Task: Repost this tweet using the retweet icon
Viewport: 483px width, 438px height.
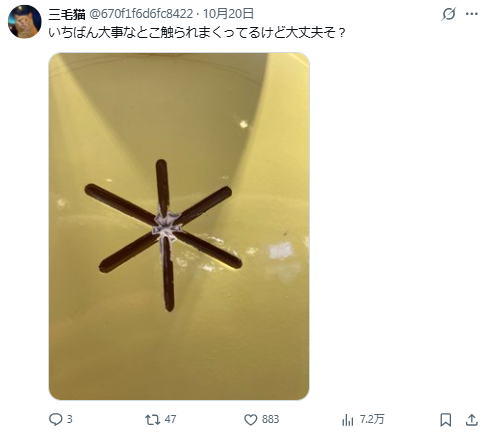Action: click(x=152, y=420)
